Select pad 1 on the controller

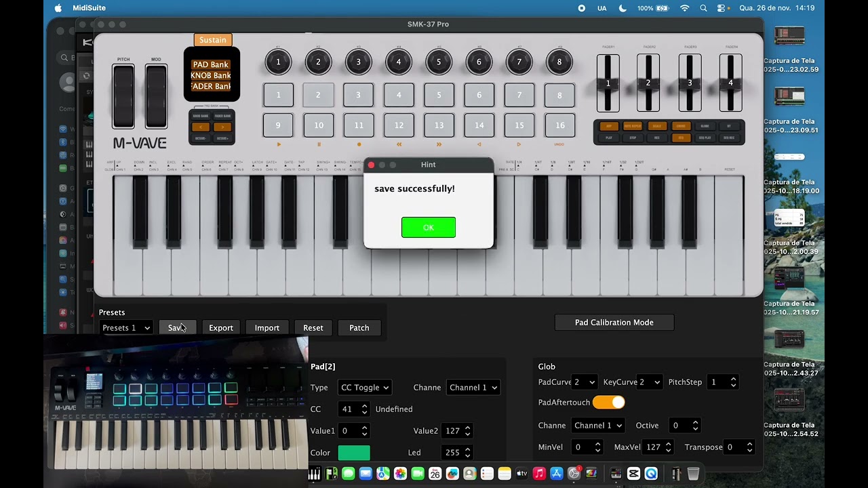278,95
